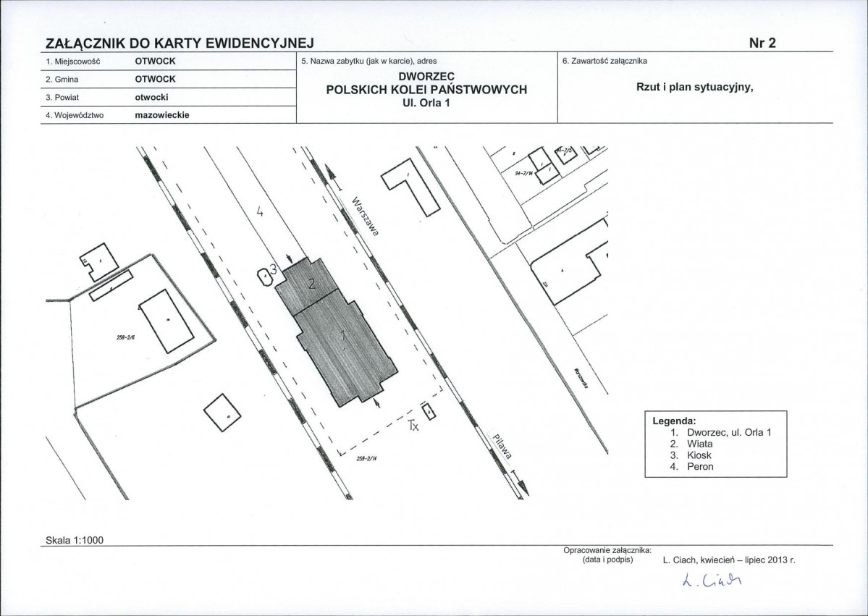Click the Peron label number 4
Viewport: 868px width, 616px height.
pos(258,211)
